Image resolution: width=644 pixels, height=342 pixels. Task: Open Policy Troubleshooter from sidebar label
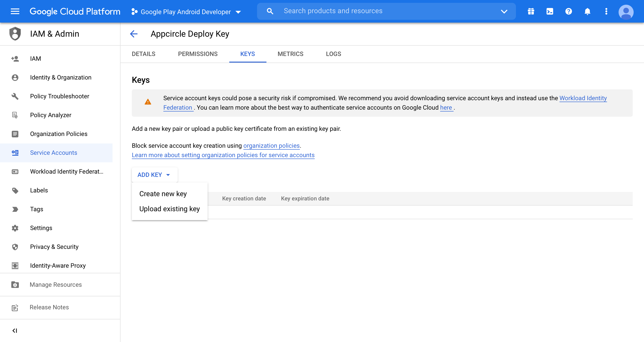coord(60,96)
